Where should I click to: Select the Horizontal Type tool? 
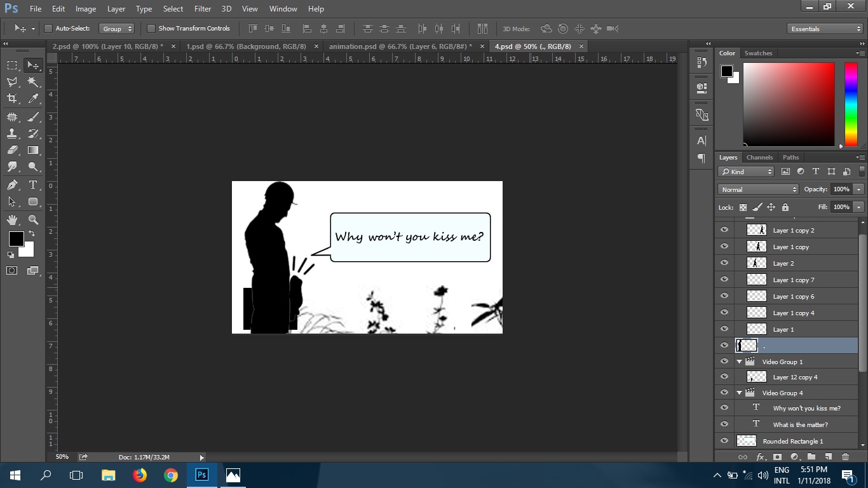pos(33,185)
